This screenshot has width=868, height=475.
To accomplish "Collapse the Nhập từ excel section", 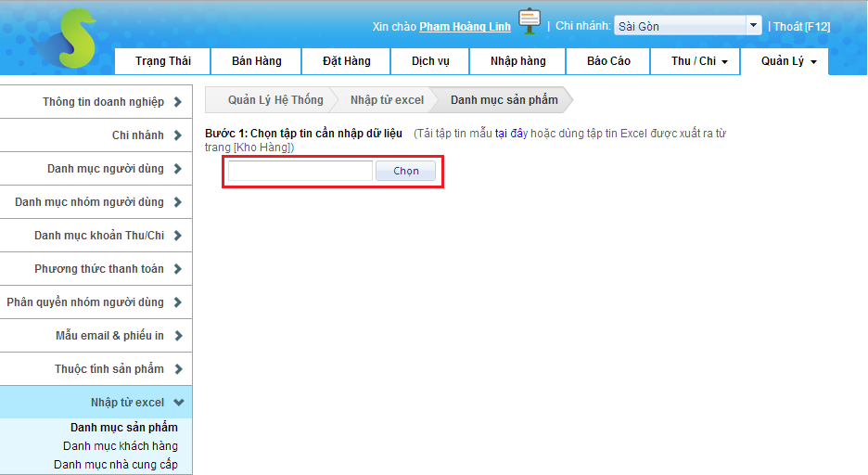I will 179,403.
